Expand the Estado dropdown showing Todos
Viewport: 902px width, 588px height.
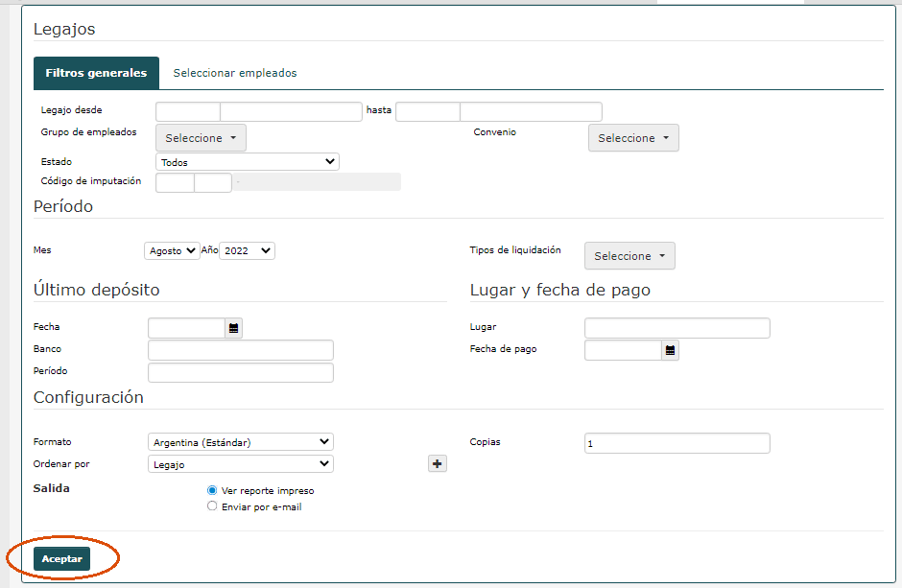pos(248,162)
